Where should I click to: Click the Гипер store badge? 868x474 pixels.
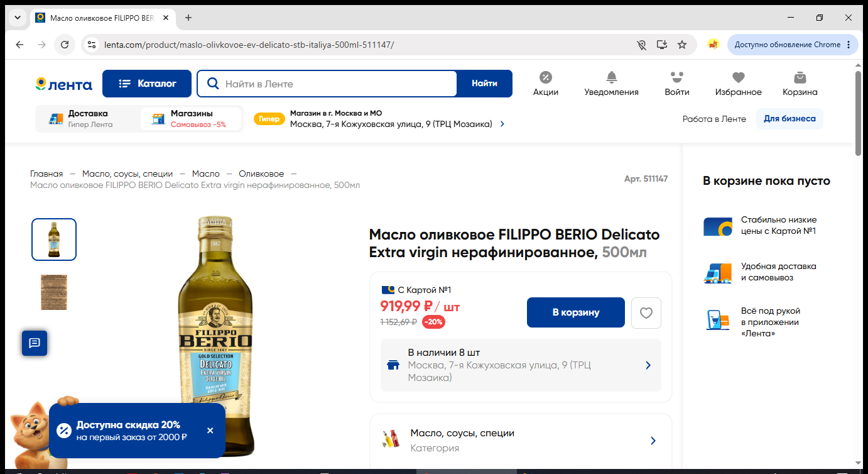(x=269, y=119)
